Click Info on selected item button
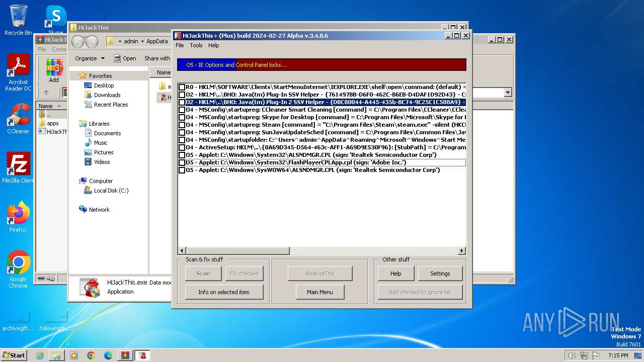This screenshot has height=362, width=644. (x=224, y=292)
